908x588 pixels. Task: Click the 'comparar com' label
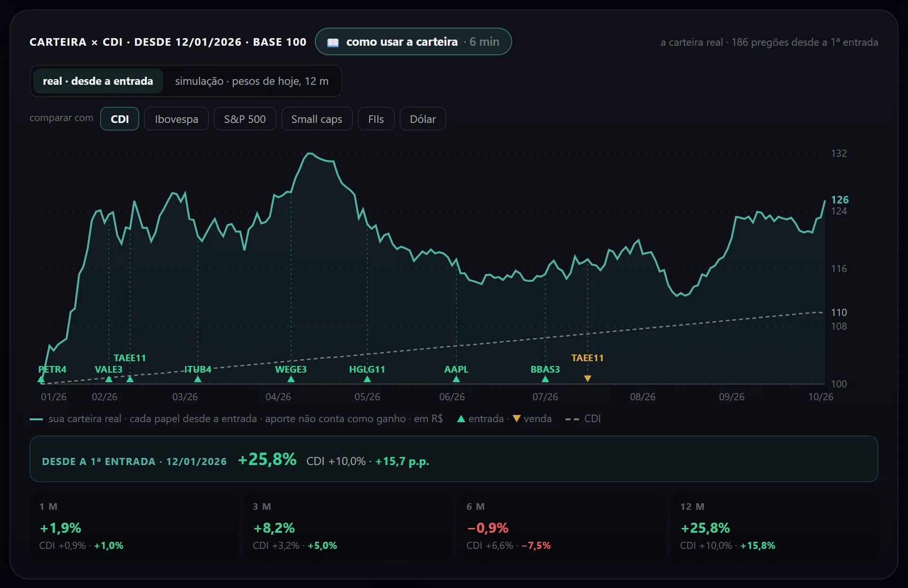click(x=62, y=118)
